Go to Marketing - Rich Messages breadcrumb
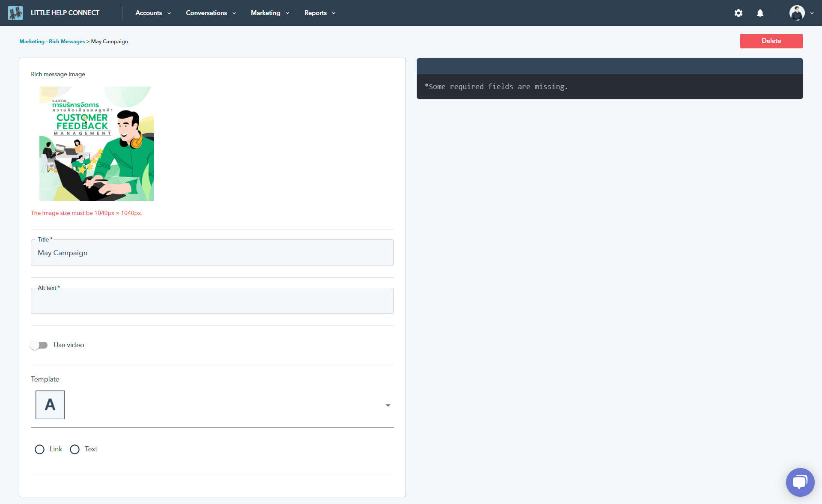This screenshot has height=504, width=822. [52, 42]
